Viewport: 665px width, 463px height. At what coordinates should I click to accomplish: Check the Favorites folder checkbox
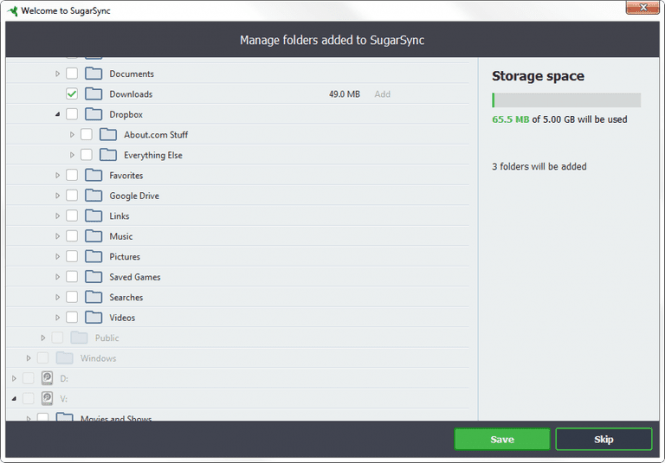(x=72, y=175)
